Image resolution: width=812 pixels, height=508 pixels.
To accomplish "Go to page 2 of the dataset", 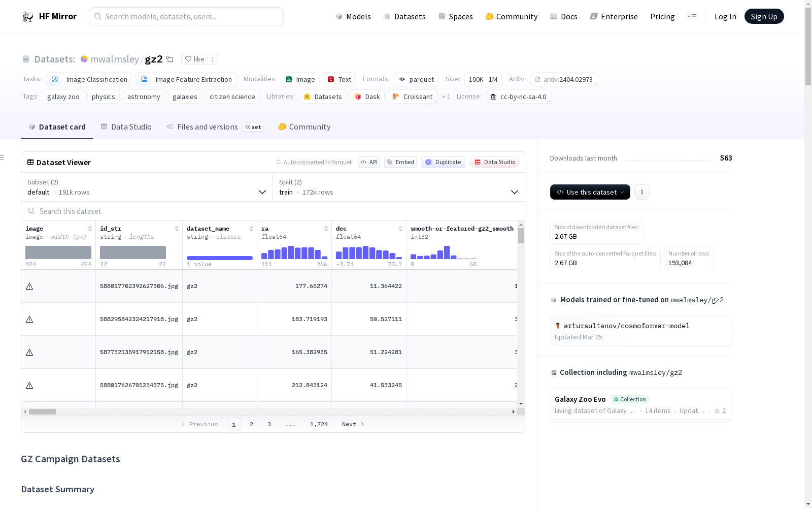I will point(251,424).
